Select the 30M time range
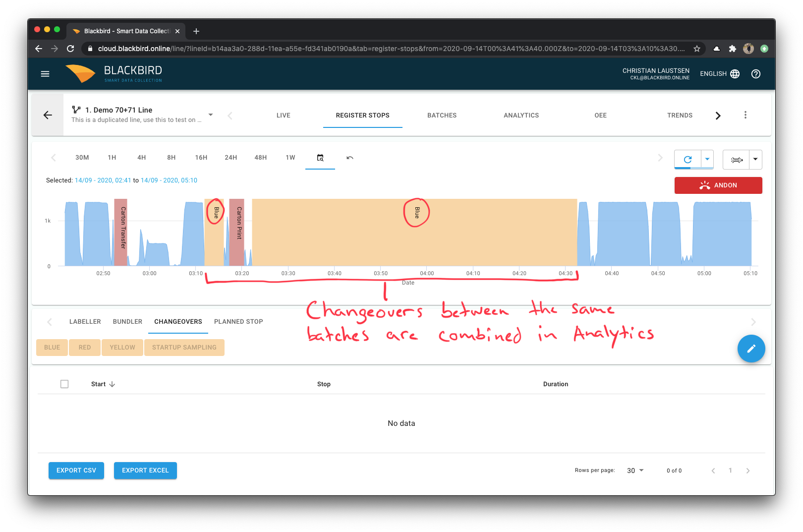Viewport: 803px width, 532px height. click(82, 158)
